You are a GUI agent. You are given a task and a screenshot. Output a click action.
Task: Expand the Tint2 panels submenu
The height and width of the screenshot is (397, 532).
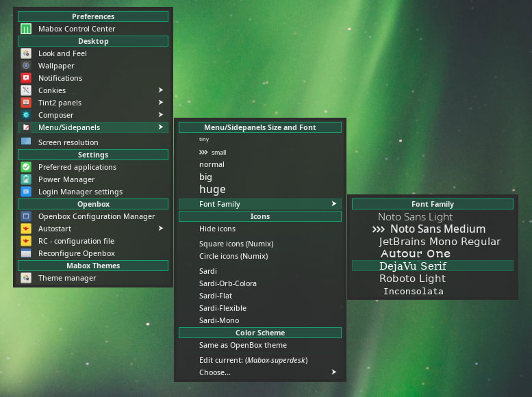(161, 103)
